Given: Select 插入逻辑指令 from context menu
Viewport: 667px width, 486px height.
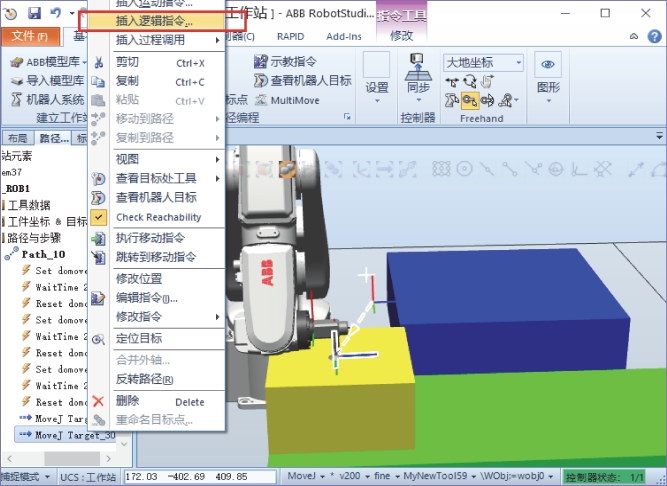Looking at the screenshot, I should point(154,21).
